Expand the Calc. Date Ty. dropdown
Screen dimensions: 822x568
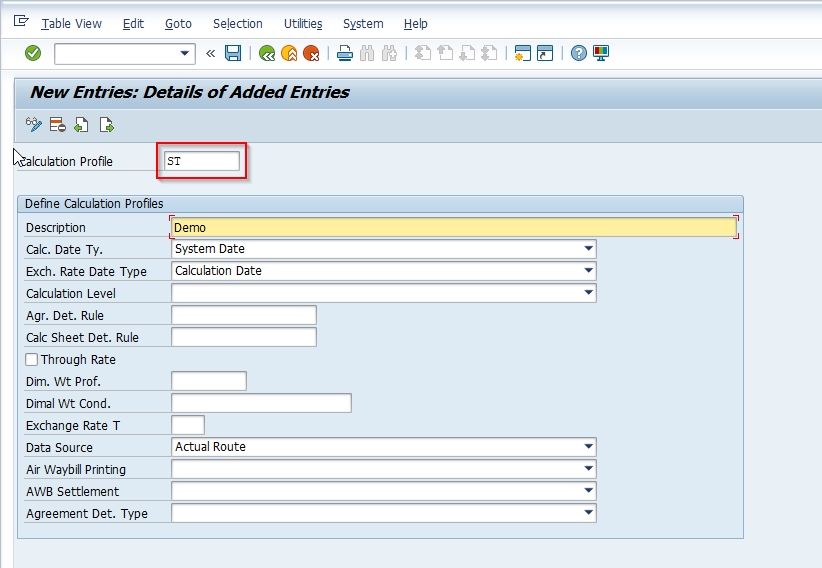coord(588,249)
